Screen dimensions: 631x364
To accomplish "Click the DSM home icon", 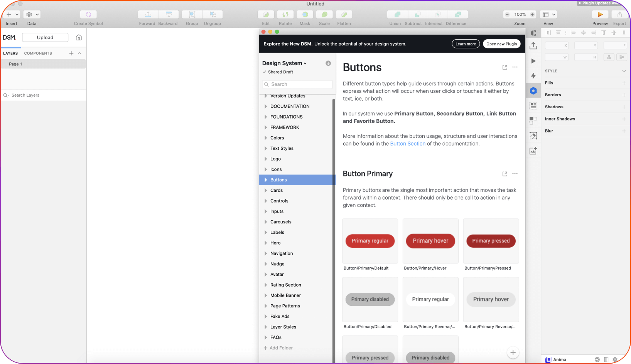I will 79,37.
